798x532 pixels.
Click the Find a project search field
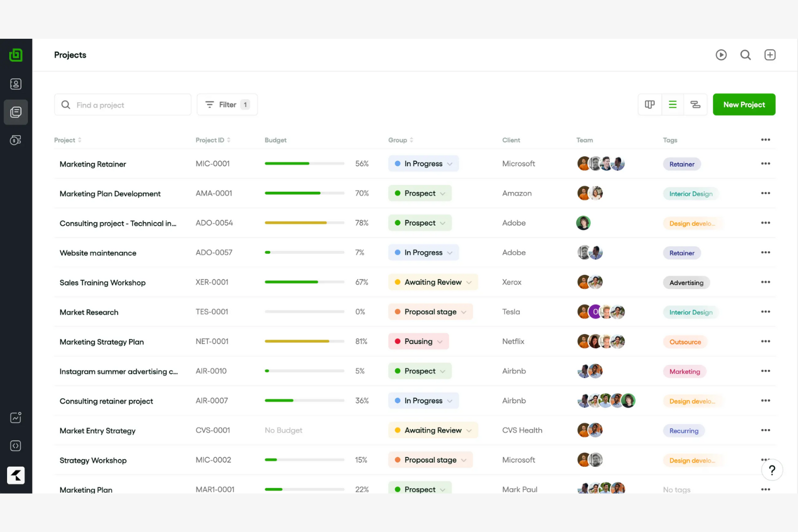coord(122,104)
